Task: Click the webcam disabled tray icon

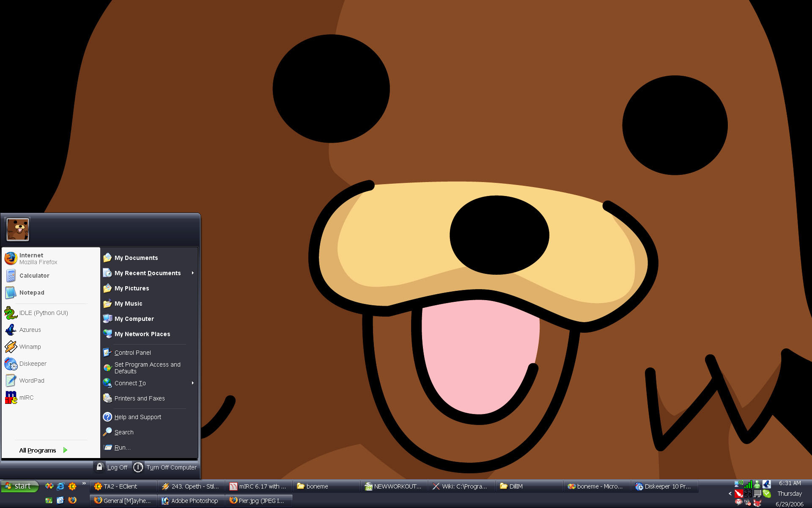Action: [x=748, y=503]
